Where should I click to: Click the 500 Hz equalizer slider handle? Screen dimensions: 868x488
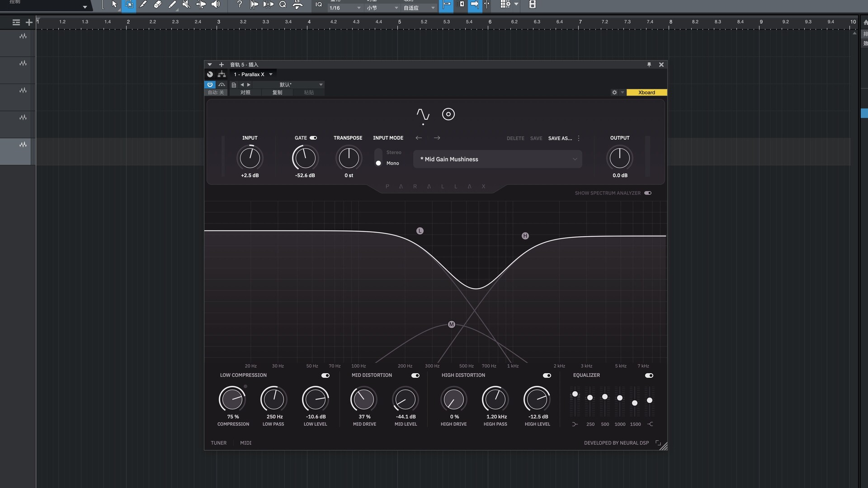click(x=605, y=397)
